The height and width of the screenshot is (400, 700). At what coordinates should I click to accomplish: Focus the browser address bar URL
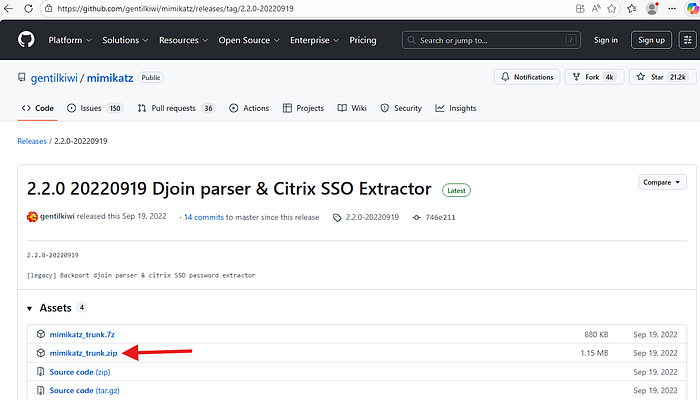175,8
